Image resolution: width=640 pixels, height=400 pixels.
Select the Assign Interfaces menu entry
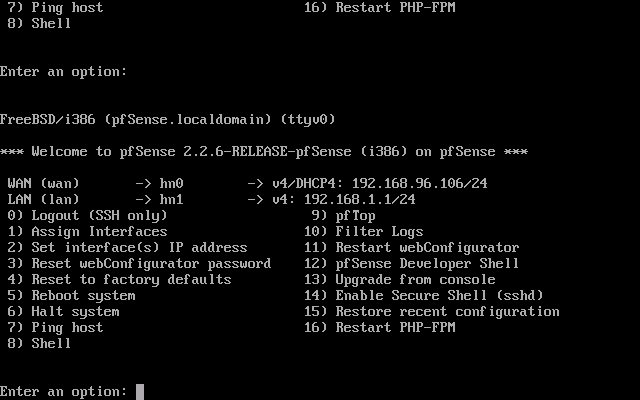pos(87,232)
